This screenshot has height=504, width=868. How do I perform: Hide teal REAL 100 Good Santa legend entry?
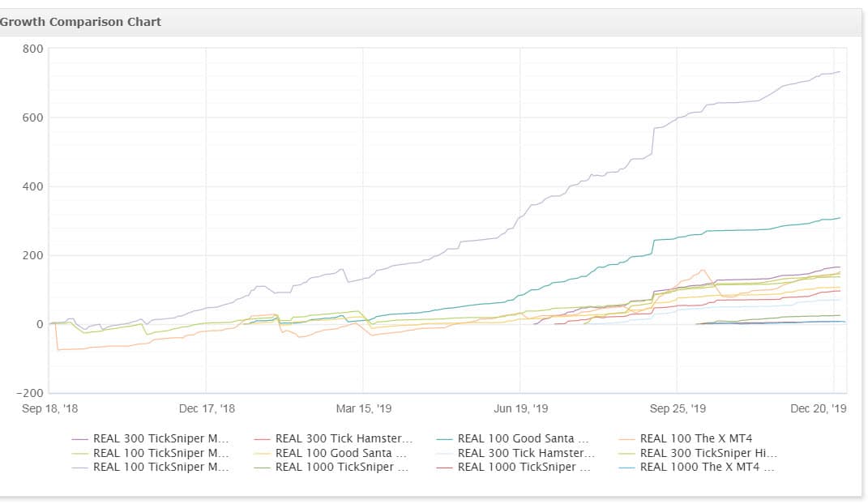point(523,439)
